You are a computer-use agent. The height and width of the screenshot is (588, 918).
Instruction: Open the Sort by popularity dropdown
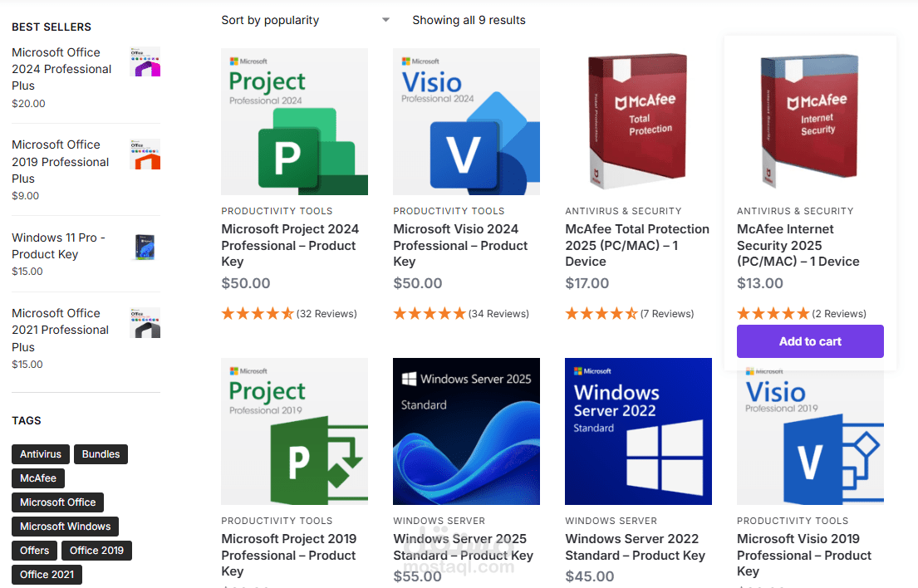click(x=305, y=20)
